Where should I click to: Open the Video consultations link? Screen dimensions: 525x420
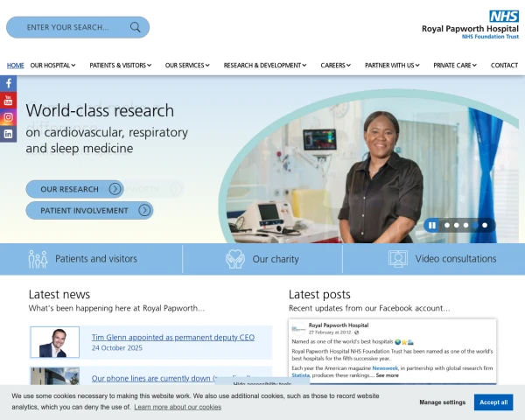(456, 259)
